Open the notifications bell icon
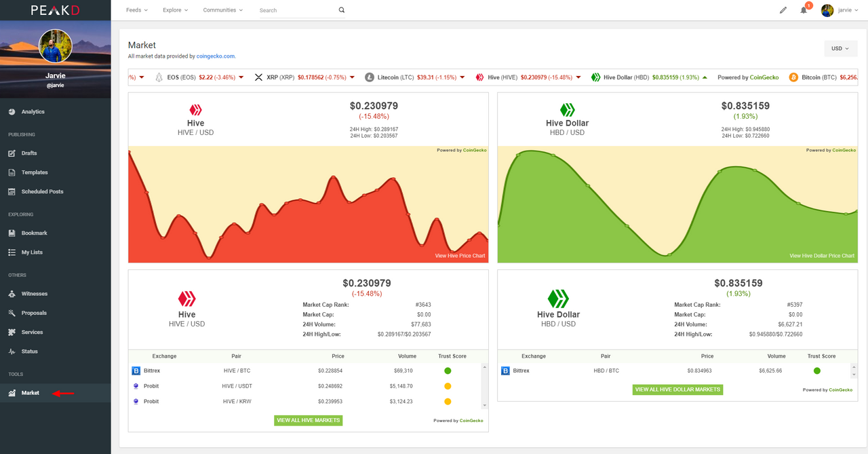This screenshot has height=454, width=868. [804, 10]
